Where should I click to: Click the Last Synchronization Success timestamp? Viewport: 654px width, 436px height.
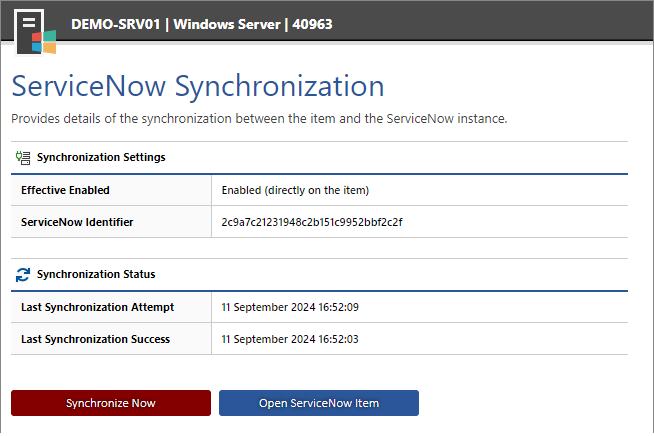pyautogui.click(x=290, y=339)
